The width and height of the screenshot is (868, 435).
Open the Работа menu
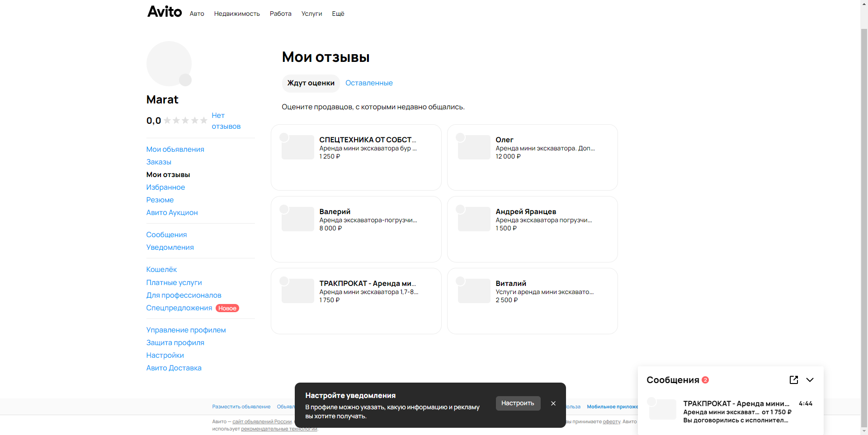(281, 14)
